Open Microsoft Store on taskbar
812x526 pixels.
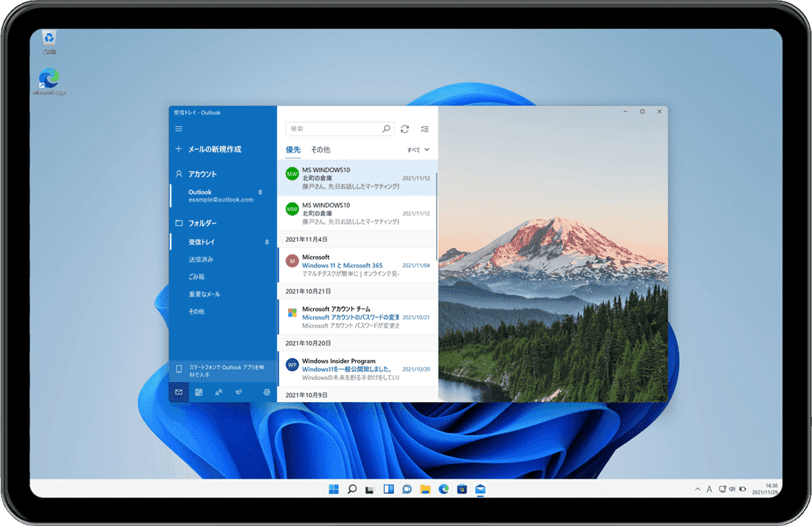[462, 489]
